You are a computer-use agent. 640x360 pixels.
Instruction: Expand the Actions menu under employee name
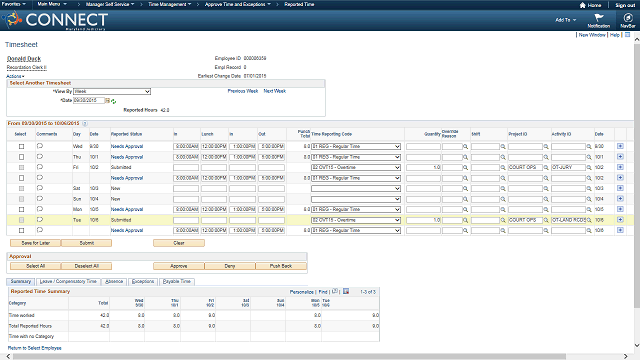coord(15,76)
